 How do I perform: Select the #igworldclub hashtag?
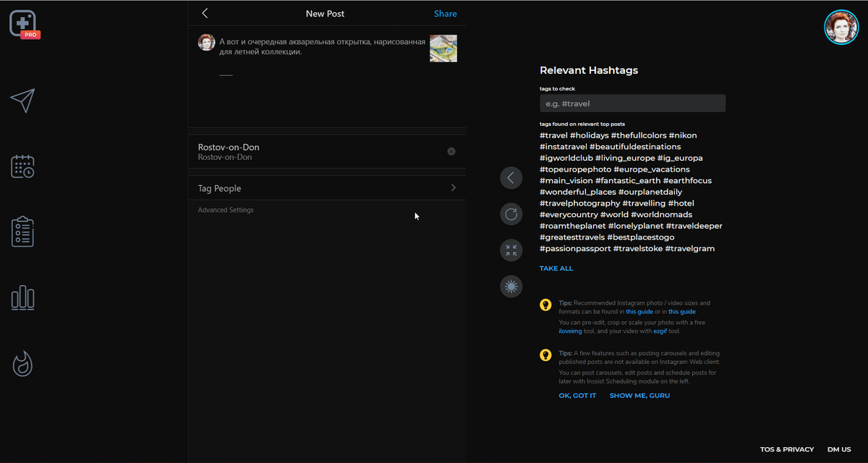click(x=566, y=158)
